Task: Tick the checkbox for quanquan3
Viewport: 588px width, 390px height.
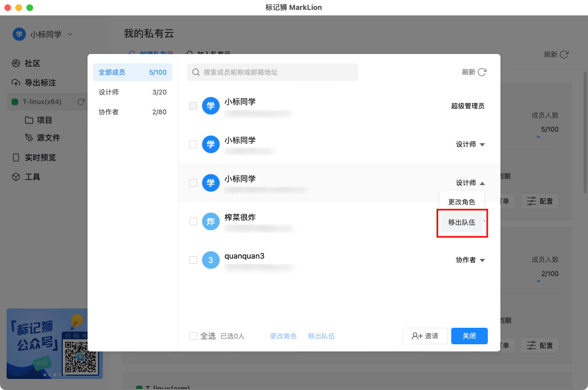Action: tap(193, 260)
